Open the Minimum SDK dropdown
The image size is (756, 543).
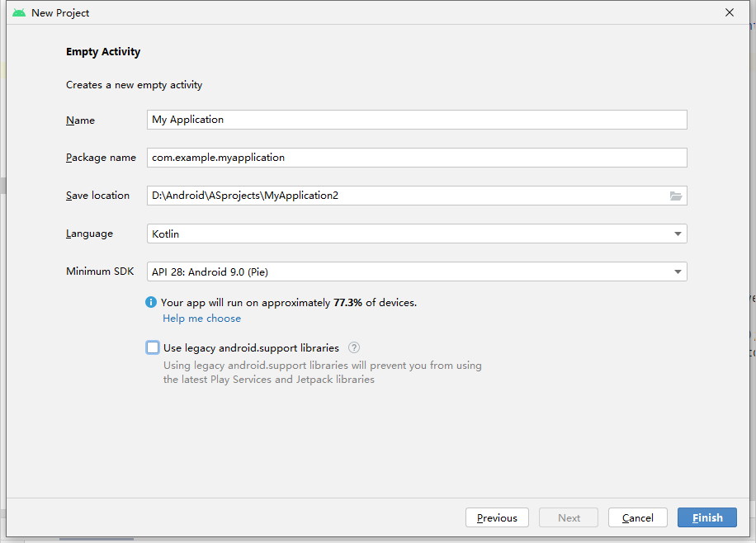[417, 272]
